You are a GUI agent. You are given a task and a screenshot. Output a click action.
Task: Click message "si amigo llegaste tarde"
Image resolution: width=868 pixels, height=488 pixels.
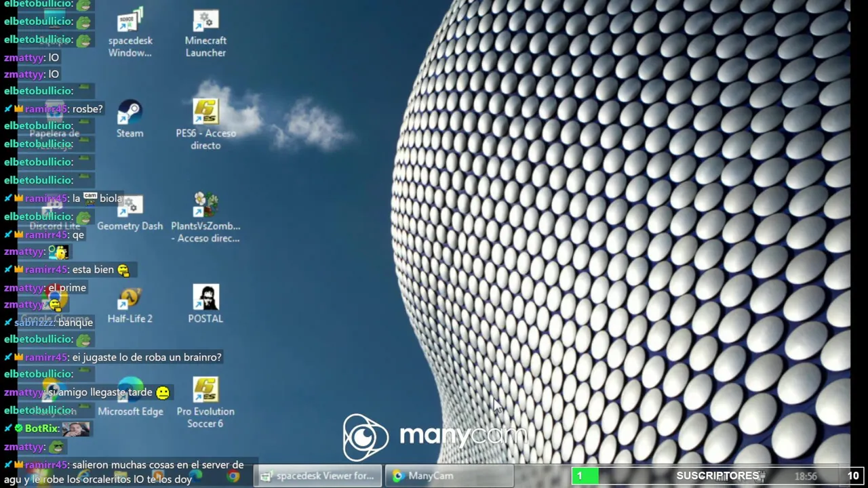click(100, 392)
